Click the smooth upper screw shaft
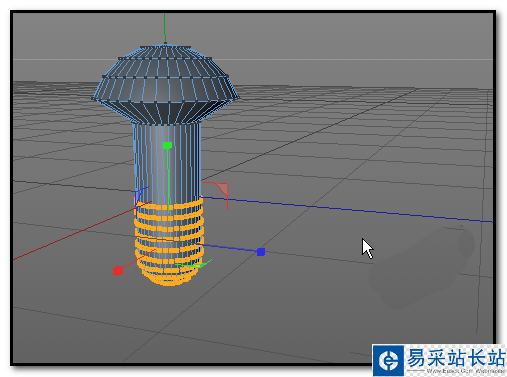 (167, 162)
